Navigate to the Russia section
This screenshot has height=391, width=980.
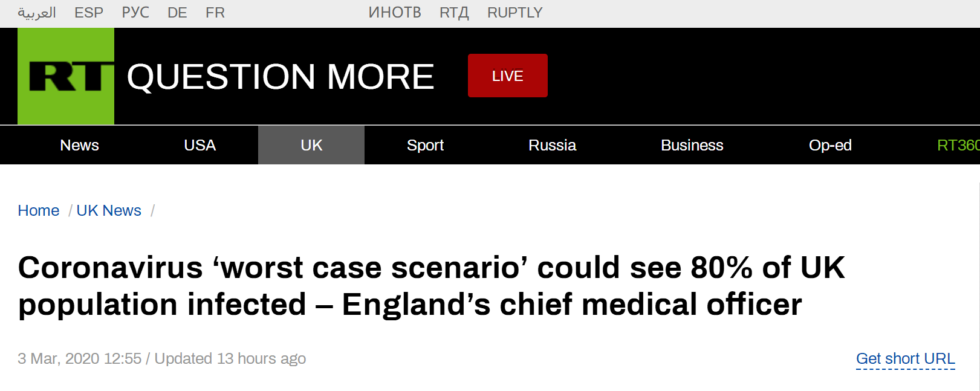pyautogui.click(x=552, y=145)
